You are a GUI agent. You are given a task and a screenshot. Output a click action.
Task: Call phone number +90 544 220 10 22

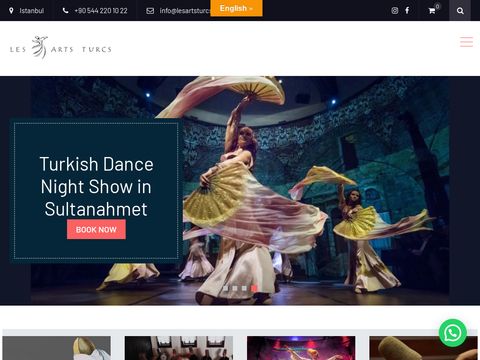click(x=101, y=11)
